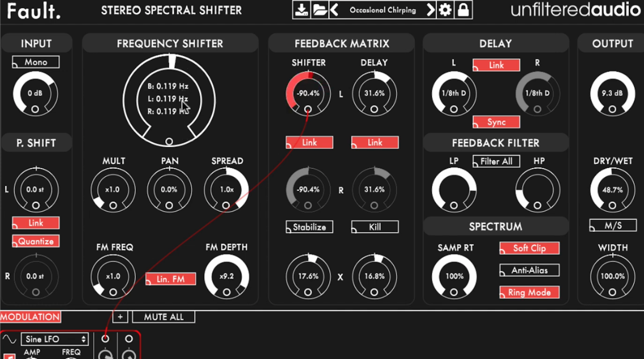Click the Shifter feedback R -90.4% knob
The height and width of the screenshot is (359, 644).
pos(308,190)
